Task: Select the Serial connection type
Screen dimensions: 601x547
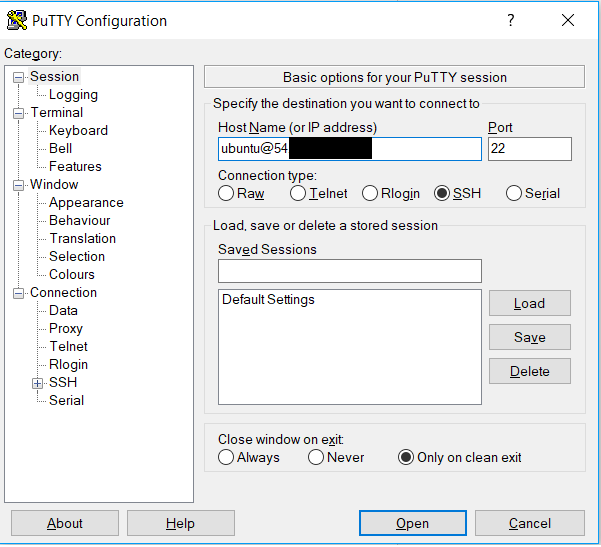Action: pyautogui.click(x=514, y=193)
